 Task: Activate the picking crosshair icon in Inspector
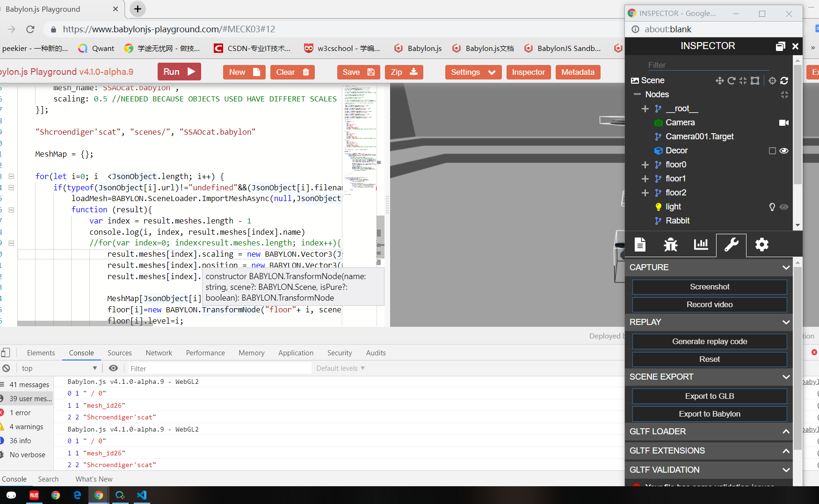click(772, 80)
